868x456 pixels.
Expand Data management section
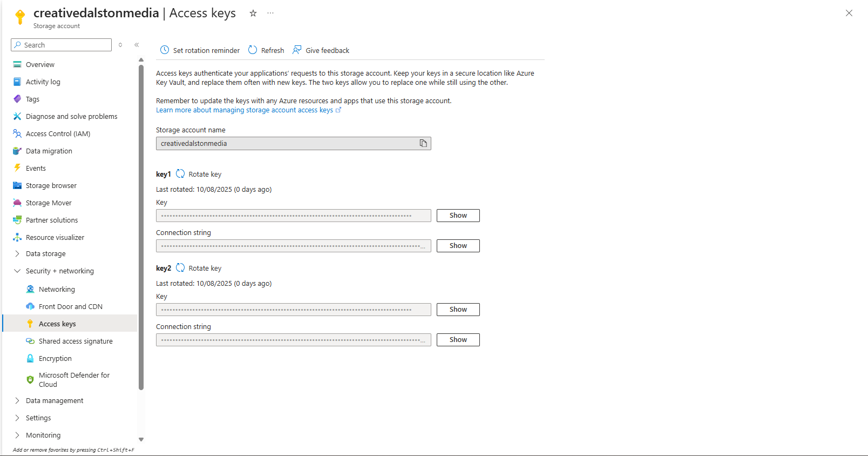(x=17, y=400)
